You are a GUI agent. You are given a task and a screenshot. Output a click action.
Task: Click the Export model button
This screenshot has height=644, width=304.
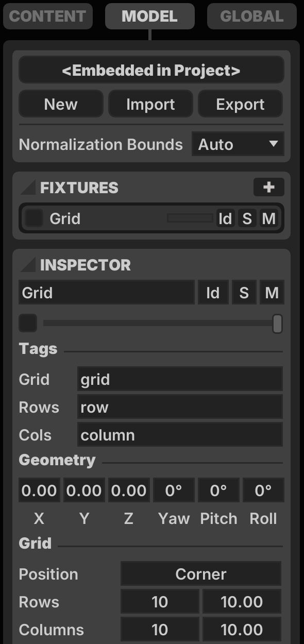tap(240, 104)
